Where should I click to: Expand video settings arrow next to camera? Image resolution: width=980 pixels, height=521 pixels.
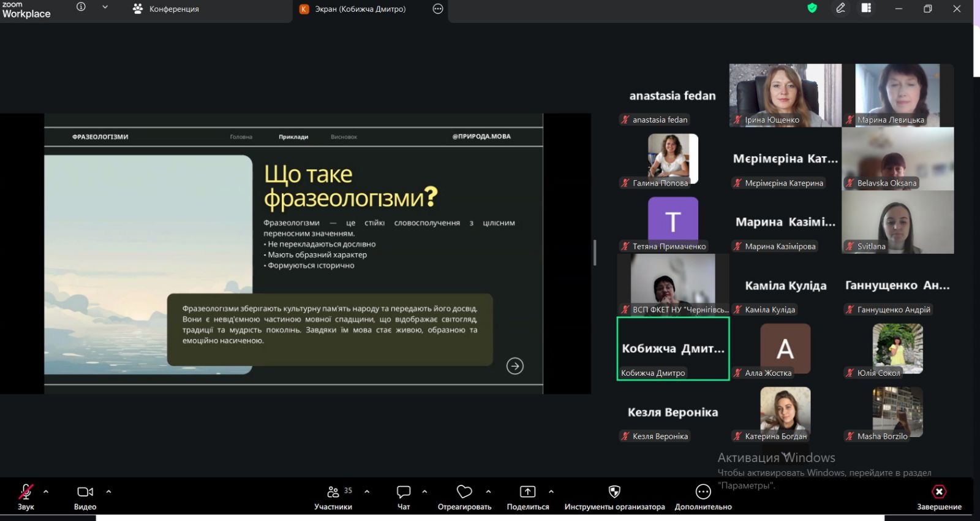tap(109, 492)
